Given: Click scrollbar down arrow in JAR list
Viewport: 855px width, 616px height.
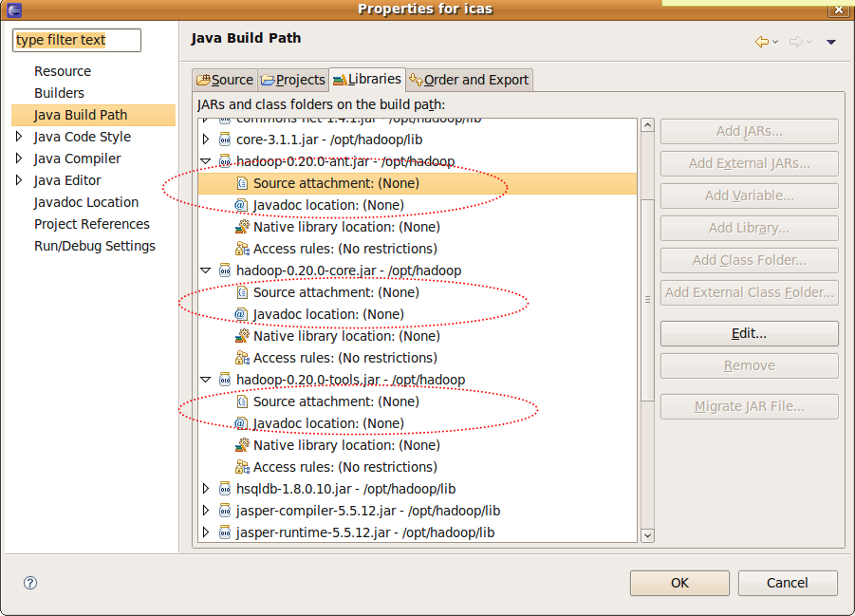Looking at the screenshot, I should coord(647,535).
